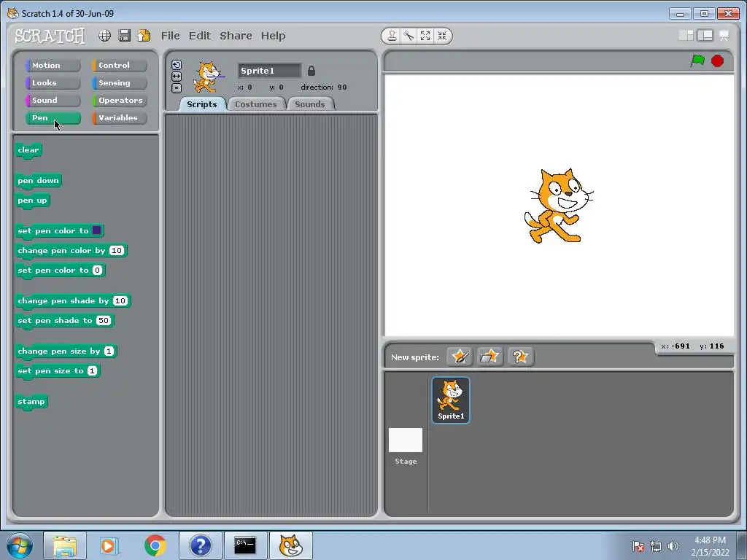This screenshot has width=747, height=560.
Task: Select the Sensing block category
Action: [x=120, y=83]
